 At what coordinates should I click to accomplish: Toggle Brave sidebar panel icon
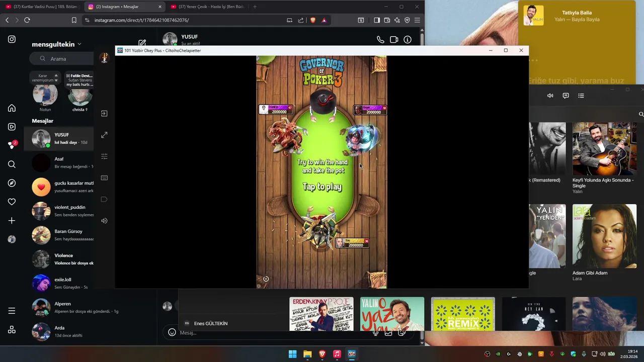(x=376, y=20)
